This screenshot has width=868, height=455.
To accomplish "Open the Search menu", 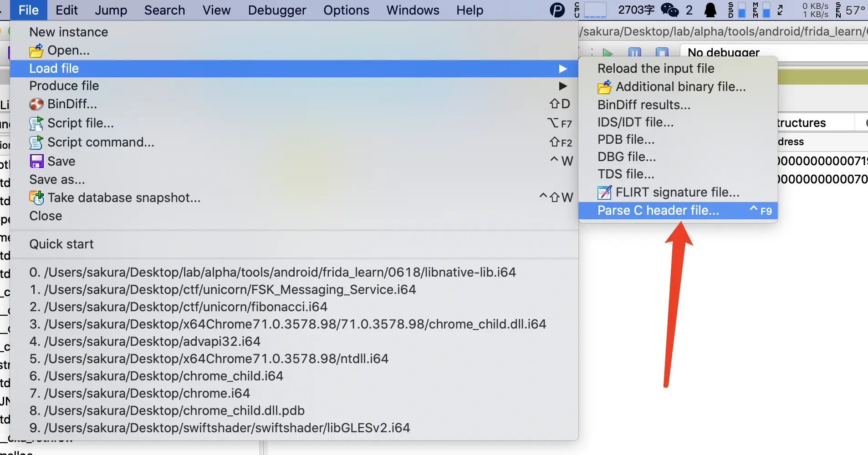I will coord(164,10).
